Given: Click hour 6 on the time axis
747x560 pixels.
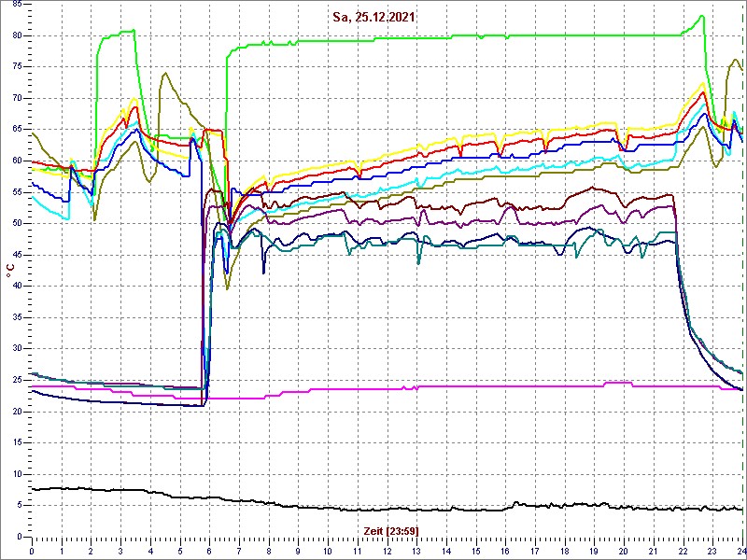Looking at the screenshot, I should point(209,550).
